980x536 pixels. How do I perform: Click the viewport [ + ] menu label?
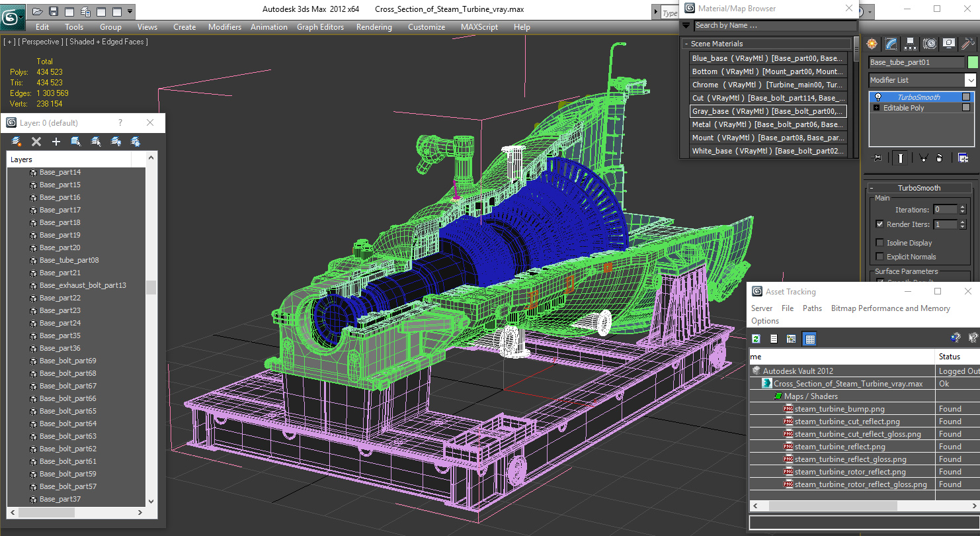(9, 42)
